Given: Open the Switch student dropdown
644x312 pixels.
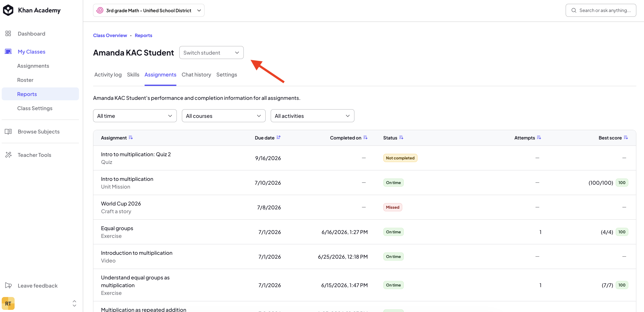Looking at the screenshot, I should 211,52.
